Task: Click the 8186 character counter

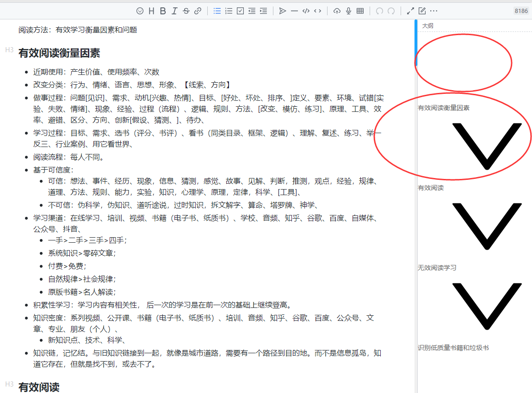Action: pos(521,11)
